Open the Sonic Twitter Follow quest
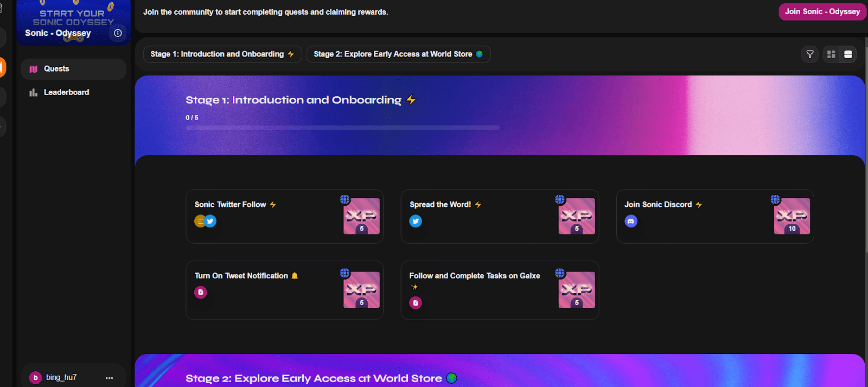 [x=284, y=216]
